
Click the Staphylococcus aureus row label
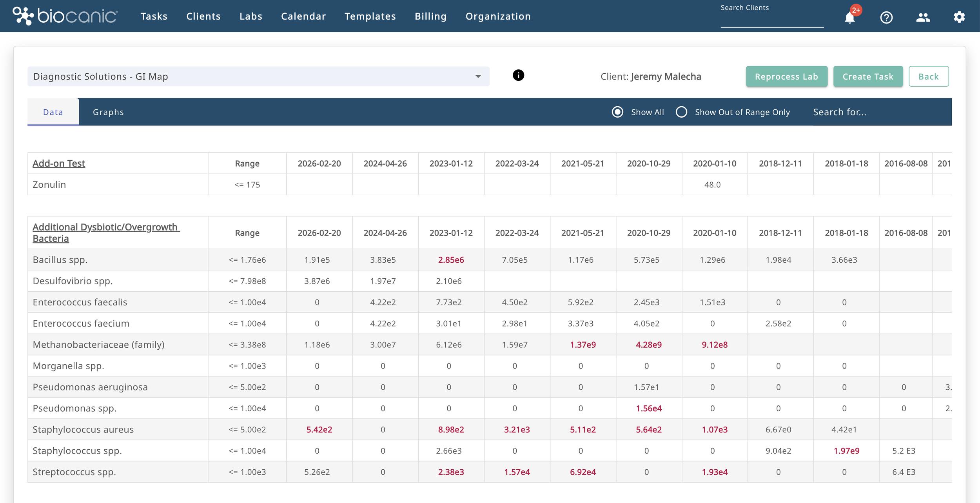click(x=83, y=429)
